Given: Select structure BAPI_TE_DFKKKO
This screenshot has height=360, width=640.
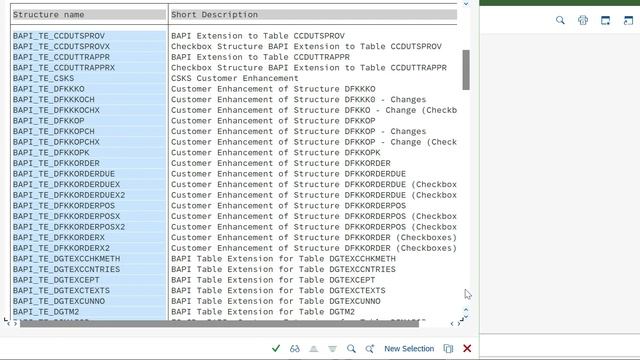Looking at the screenshot, I should tap(49, 89).
